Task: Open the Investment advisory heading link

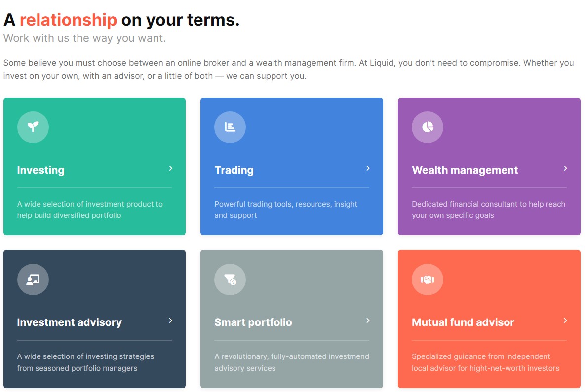Action: (x=70, y=322)
